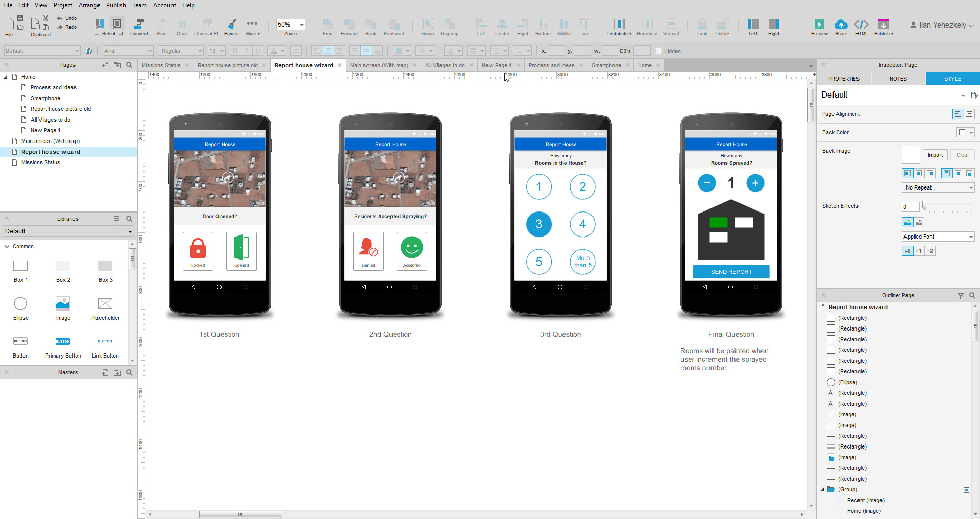Viewport: 980px width, 519px height.
Task: Lock the selected widget
Action: pos(702,27)
